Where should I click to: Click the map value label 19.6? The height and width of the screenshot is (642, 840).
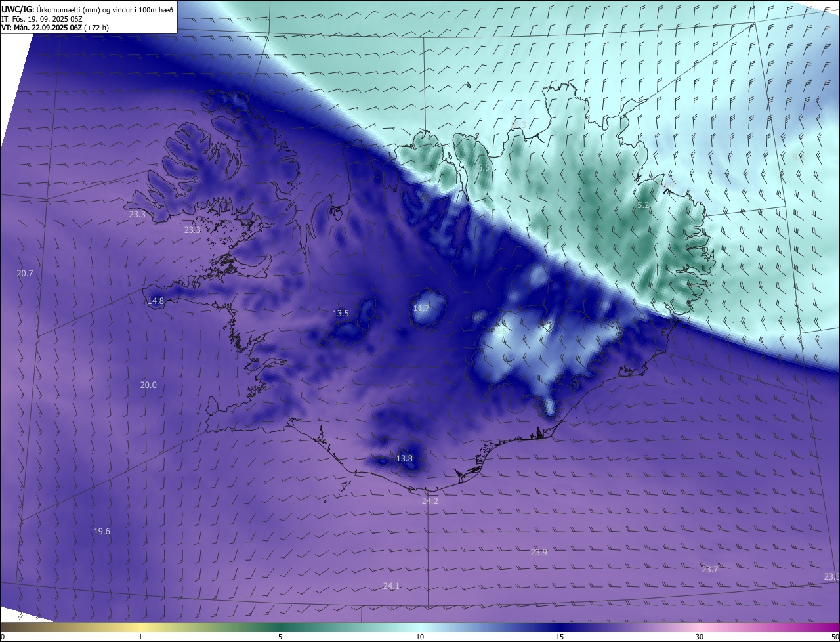coord(102,531)
